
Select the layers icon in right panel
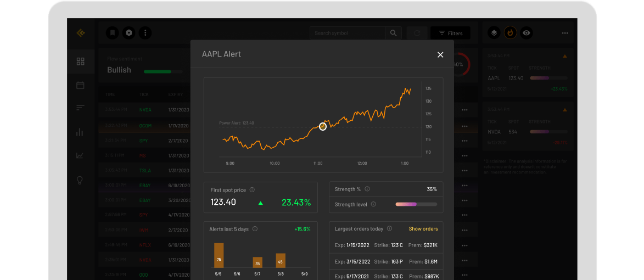tap(494, 33)
